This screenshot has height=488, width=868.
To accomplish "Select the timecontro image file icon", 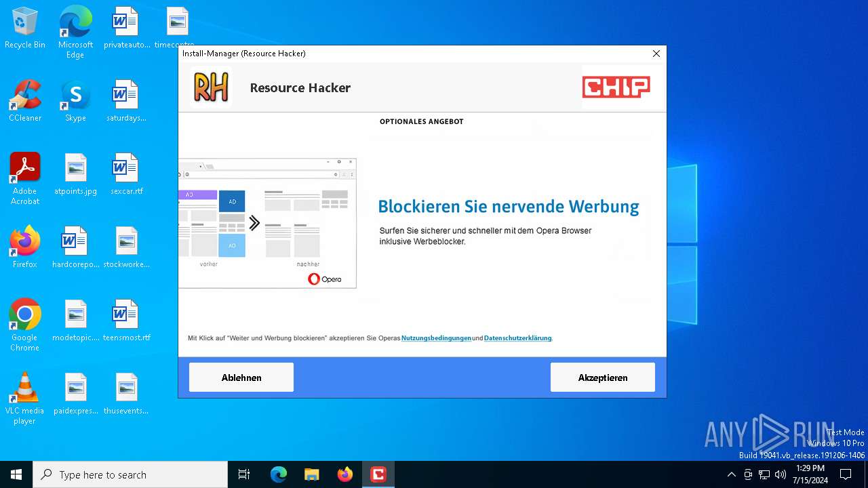I will [177, 28].
